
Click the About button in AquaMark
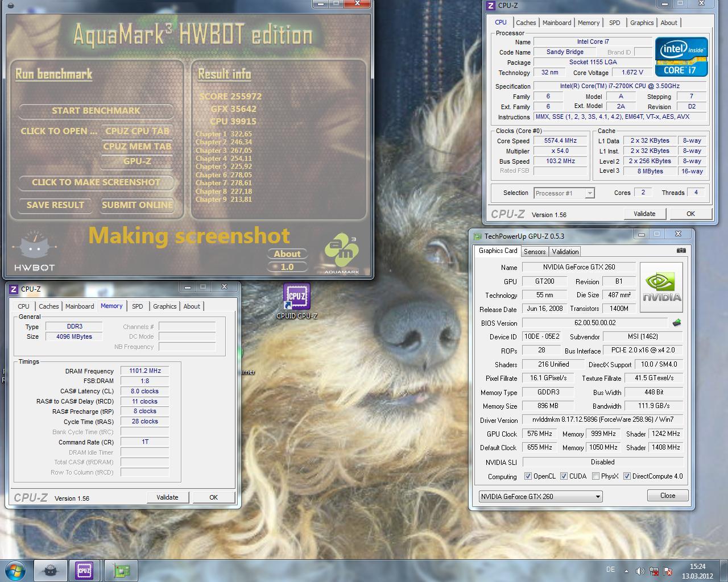[x=287, y=254]
